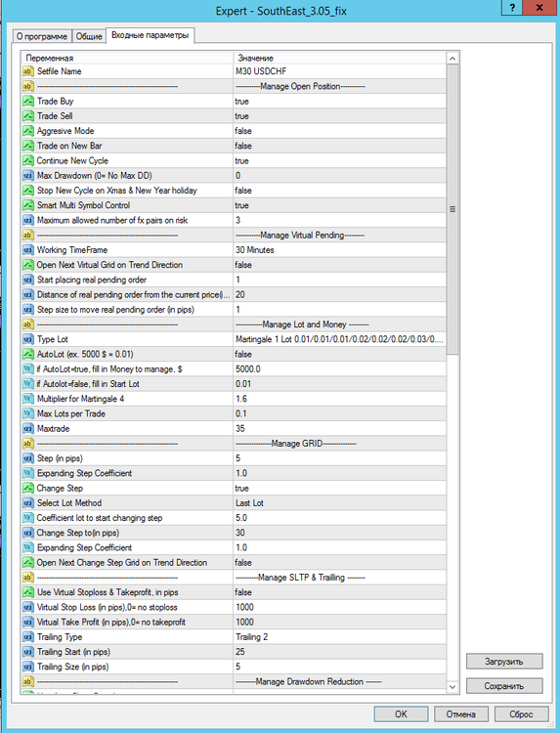Toggle the Trade on New Bar value
The width and height of the screenshot is (560, 733).
tap(339, 146)
